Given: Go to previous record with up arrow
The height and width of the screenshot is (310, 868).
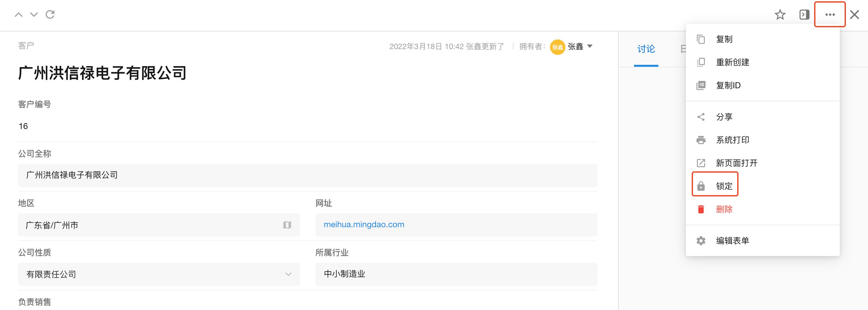Looking at the screenshot, I should 19,14.
